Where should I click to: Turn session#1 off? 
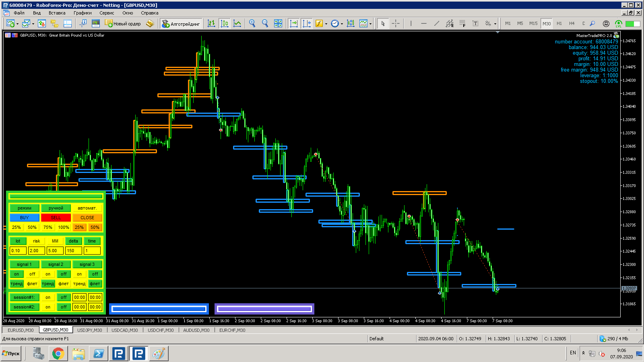(x=64, y=297)
